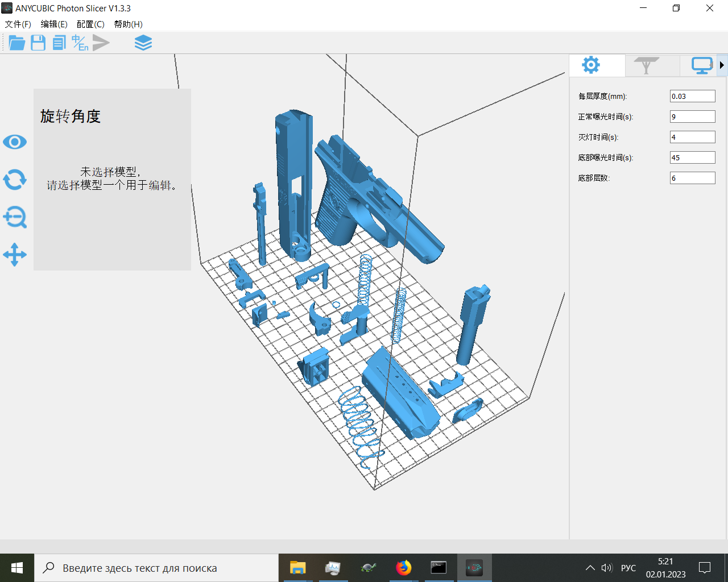This screenshot has width=728, height=582.
Task: Open File Explorer from the taskbar
Action: [297, 568]
